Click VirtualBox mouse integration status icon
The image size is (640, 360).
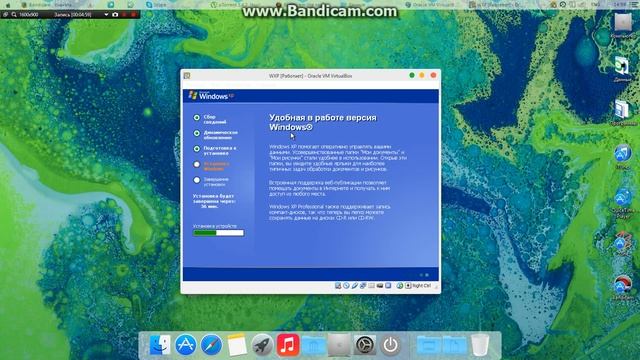pyautogui.click(x=400, y=286)
